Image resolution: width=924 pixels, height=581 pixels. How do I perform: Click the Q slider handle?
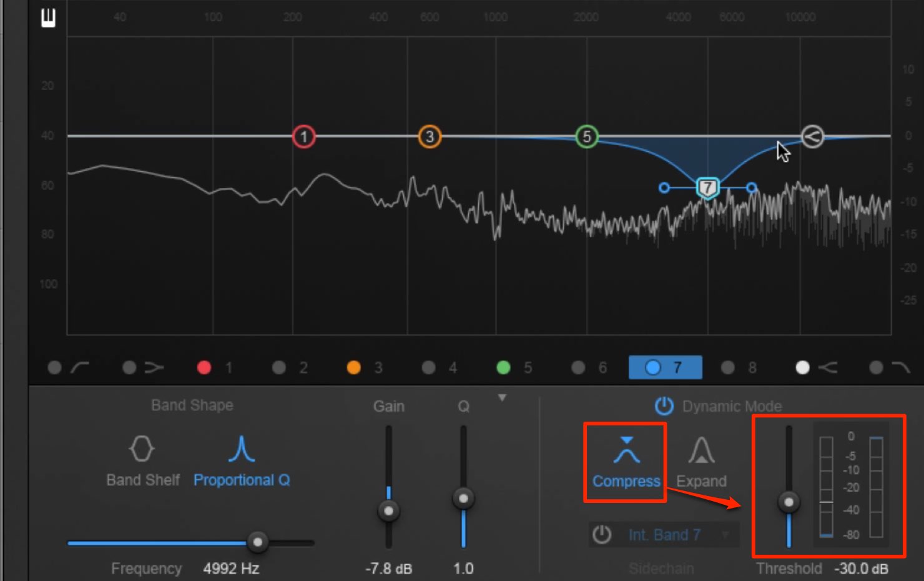click(463, 499)
